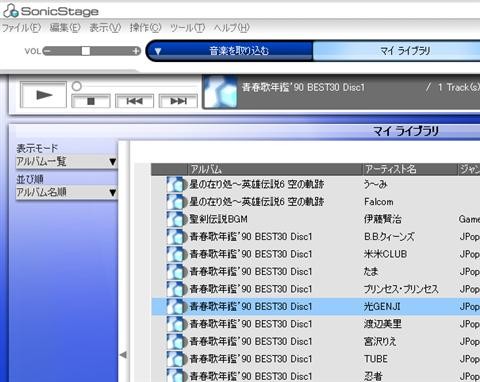
Task: Start playback with the Play button
Action: coord(44,95)
